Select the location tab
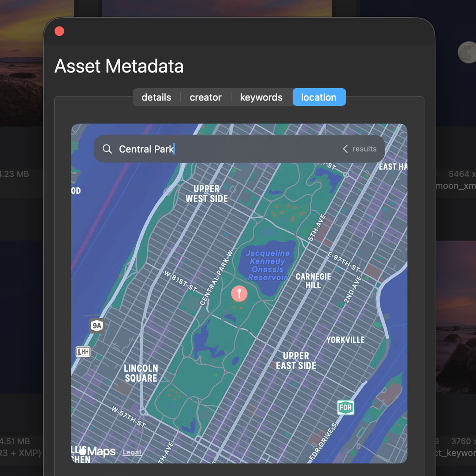Viewport: 476px width, 476px height. (319, 97)
